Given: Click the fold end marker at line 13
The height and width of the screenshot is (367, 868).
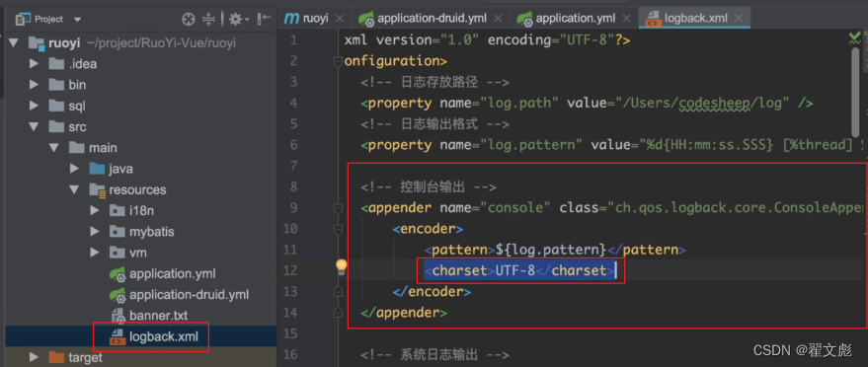Looking at the screenshot, I should point(338,291).
